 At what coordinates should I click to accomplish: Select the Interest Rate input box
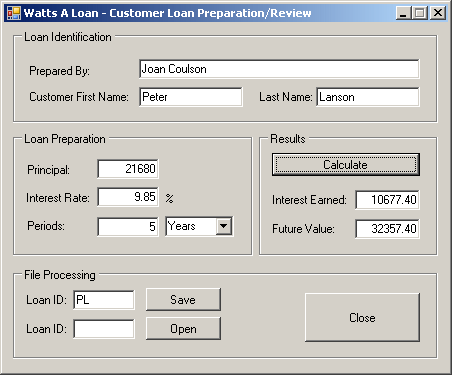128,197
